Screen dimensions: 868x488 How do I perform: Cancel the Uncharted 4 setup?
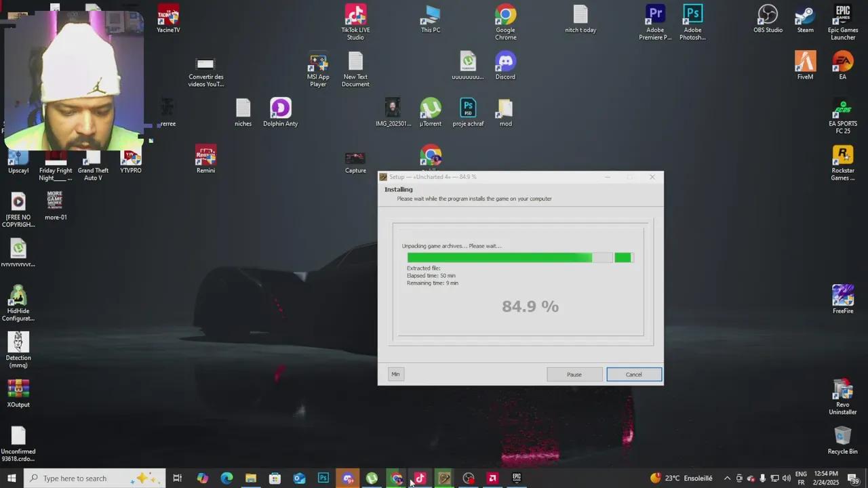[634, 375]
